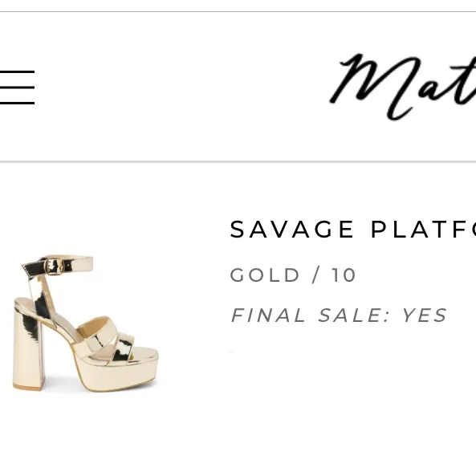
Task: Click the Savage Platform product title
Action: tap(352, 230)
